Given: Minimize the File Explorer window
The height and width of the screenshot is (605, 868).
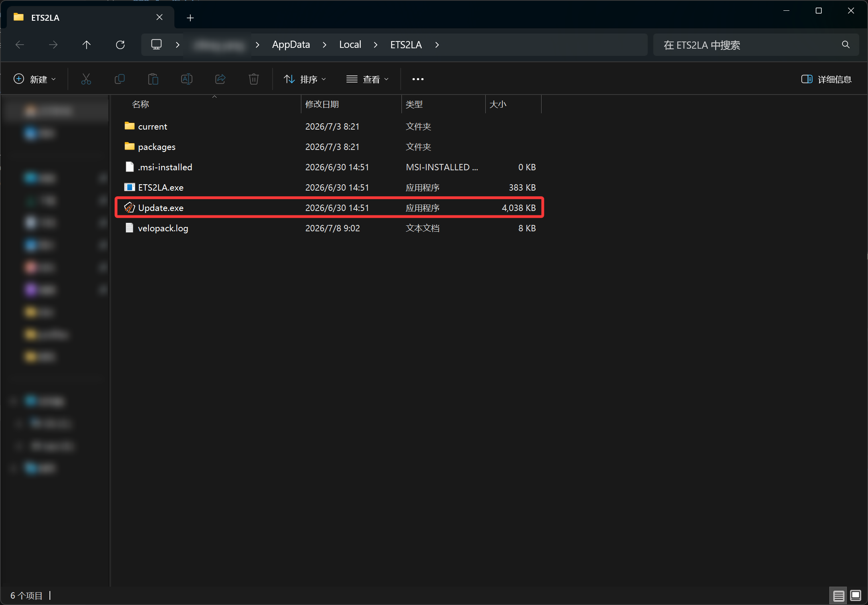Looking at the screenshot, I should point(786,11).
